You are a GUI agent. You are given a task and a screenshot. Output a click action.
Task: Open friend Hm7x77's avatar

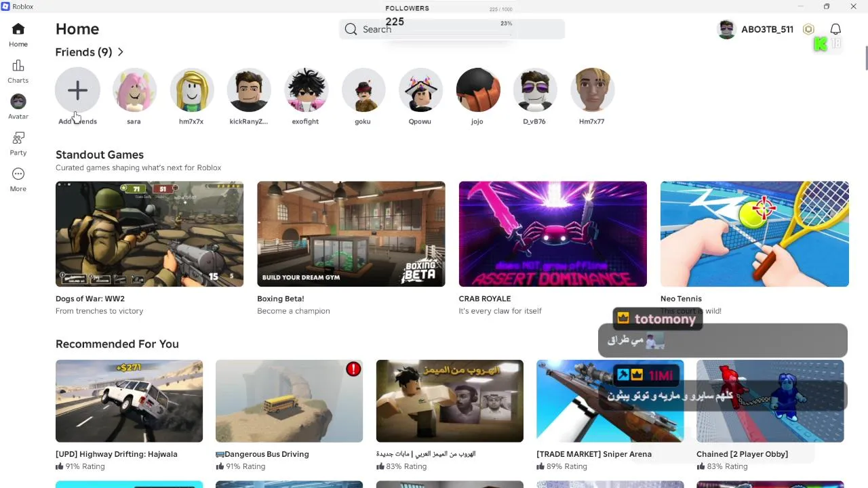[x=593, y=89]
